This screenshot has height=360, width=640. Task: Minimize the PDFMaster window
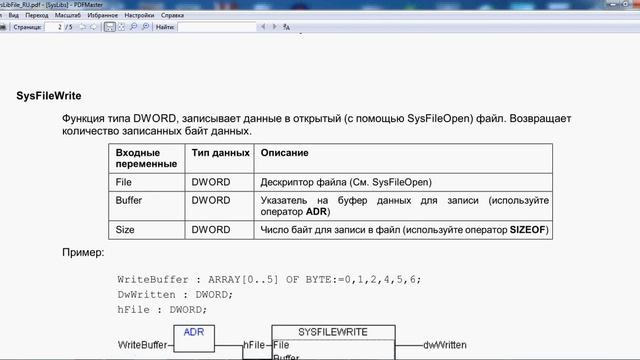(613, 4)
